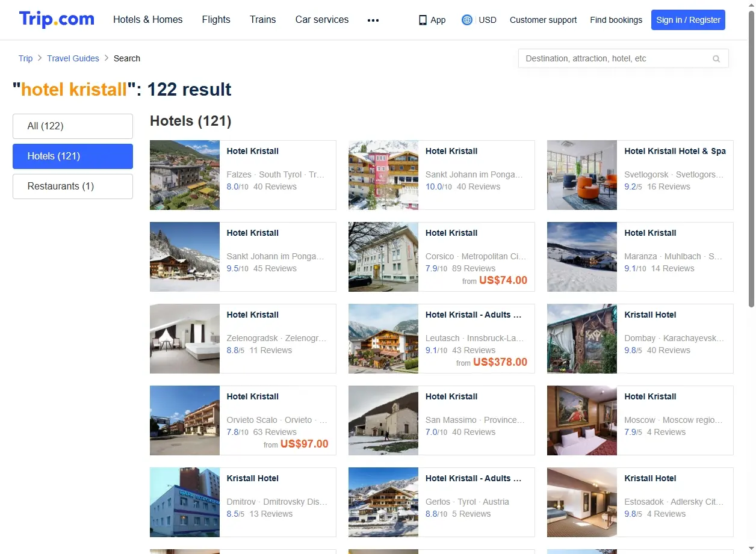Screen dimensions: 756x554
Task: Open Hotel Kristall Hotel & Spa thumbnail
Action: click(x=582, y=175)
